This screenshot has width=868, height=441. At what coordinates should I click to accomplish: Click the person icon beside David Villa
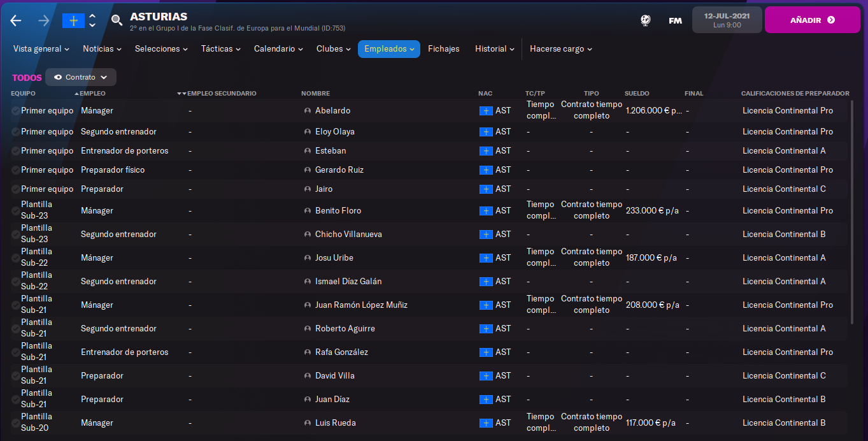click(308, 376)
